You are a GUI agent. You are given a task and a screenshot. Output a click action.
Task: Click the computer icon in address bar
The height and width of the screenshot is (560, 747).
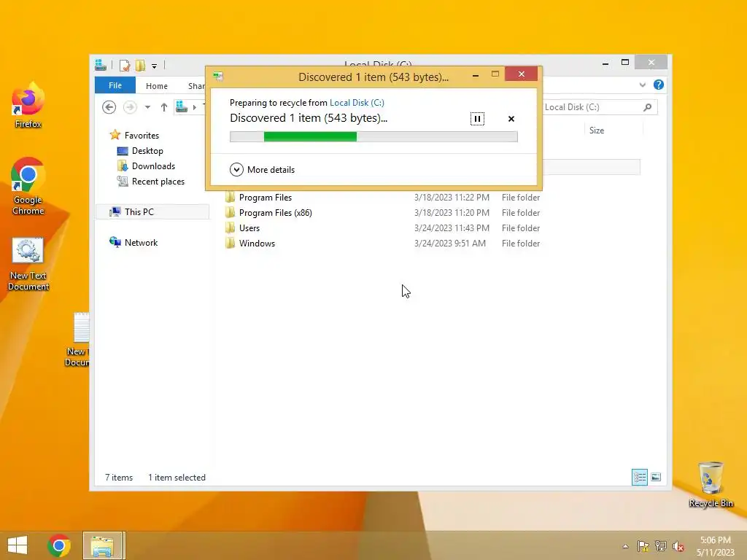[182, 107]
